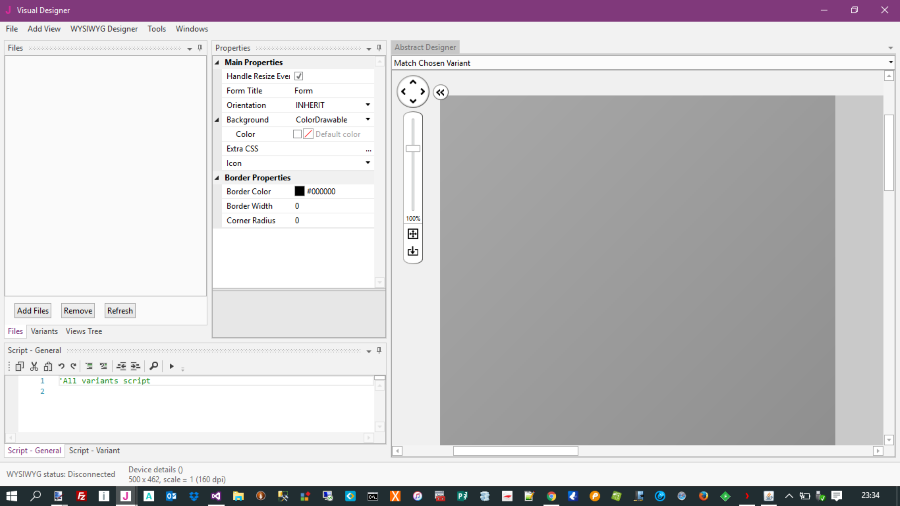The height and width of the screenshot is (506, 900).
Task: Open the Tools menu
Action: coord(156,29)
